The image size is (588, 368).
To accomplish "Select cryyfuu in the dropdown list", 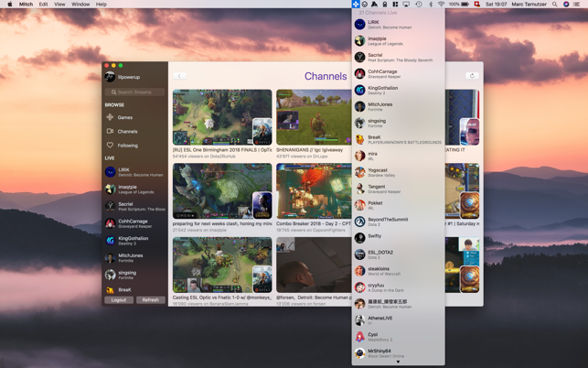I will pos(399,287).
